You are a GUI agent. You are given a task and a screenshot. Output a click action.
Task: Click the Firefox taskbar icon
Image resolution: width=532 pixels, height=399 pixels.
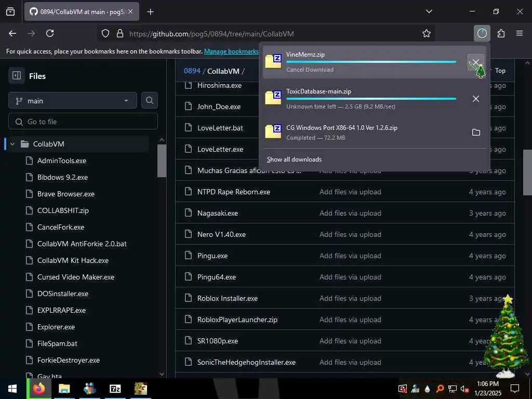coord(38,389)
